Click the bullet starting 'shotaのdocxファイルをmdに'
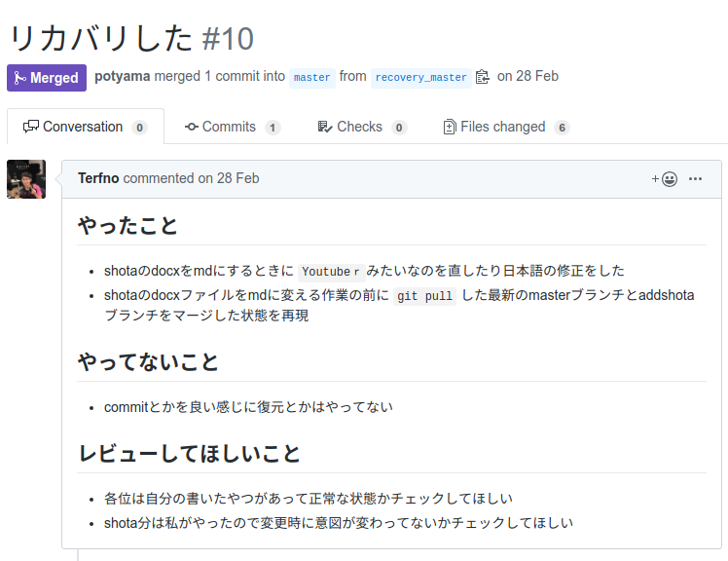Screen dimensions: 728x561 click(x=399, y=306)
